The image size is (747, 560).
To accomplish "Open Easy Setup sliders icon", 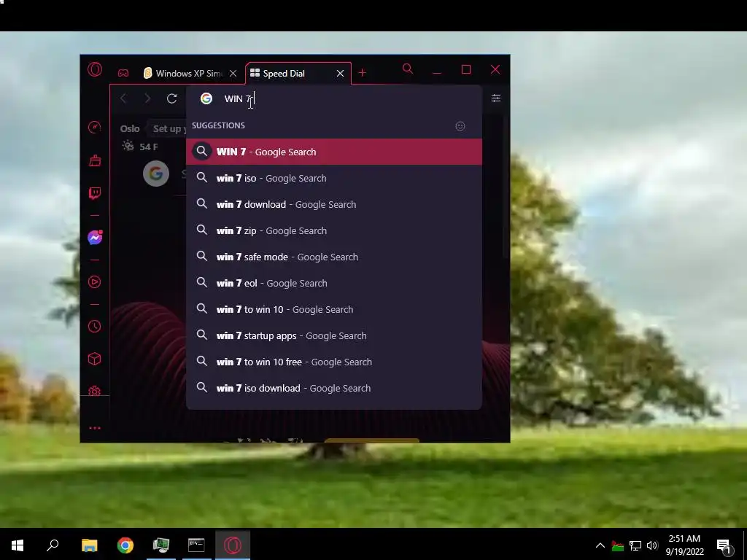I will coord(496,98).
